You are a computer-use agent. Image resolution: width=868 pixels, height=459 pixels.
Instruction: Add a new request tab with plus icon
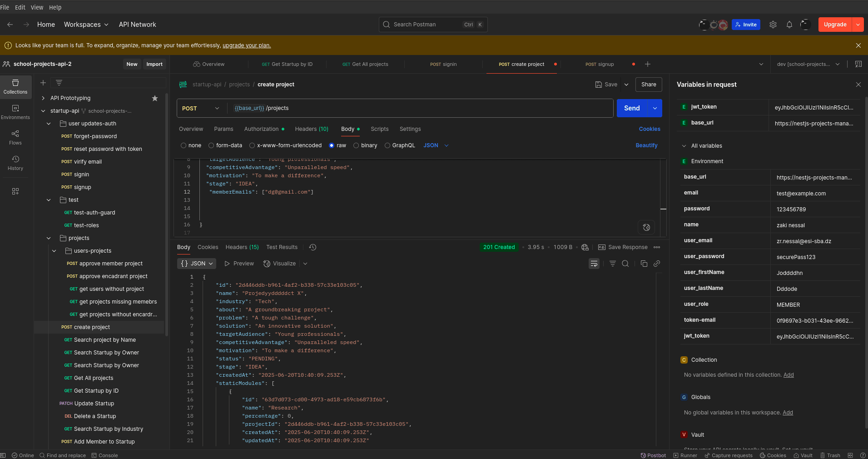click(x=648, y=64)
